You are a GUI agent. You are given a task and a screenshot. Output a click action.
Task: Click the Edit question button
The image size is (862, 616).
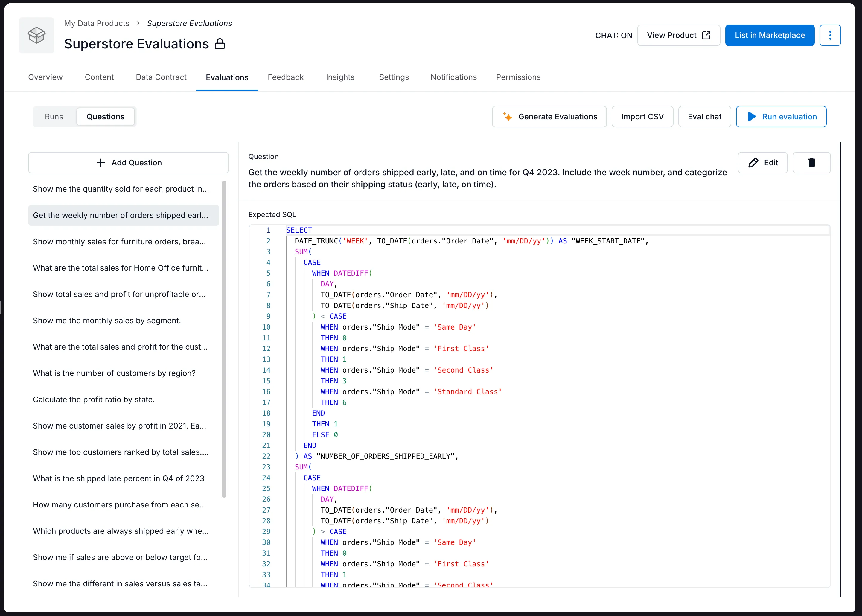763,163
